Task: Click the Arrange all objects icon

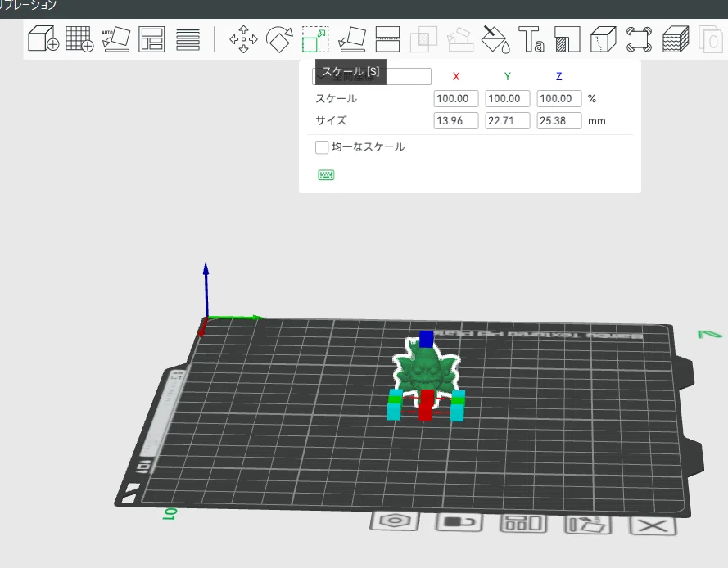Action: 151,39
